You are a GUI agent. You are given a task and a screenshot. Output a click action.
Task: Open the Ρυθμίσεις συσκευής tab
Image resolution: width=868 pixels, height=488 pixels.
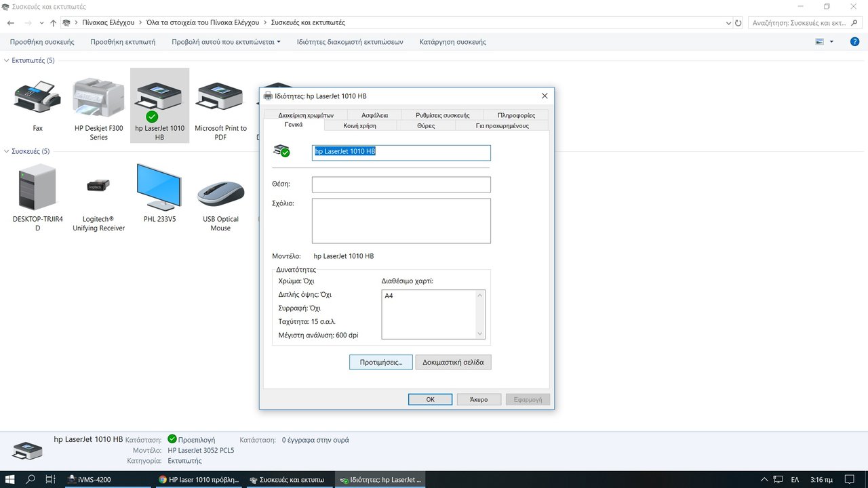442,115
